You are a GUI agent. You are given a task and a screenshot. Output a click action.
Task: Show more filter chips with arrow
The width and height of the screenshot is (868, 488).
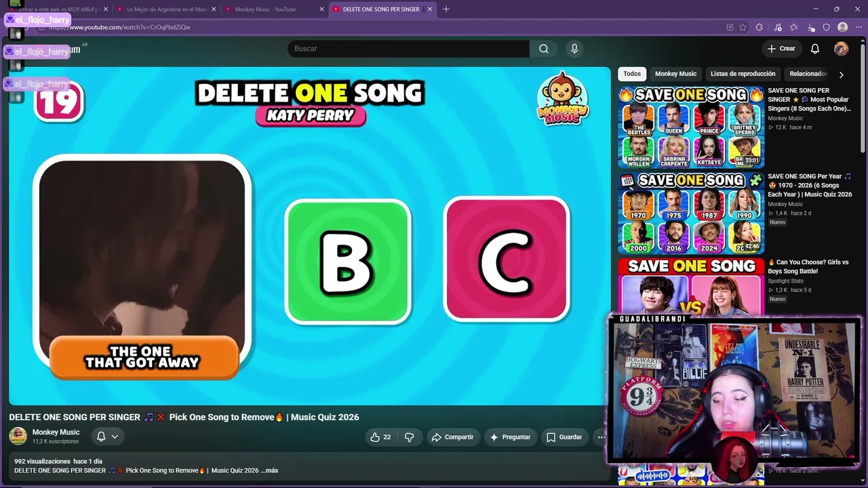(841, 75)
